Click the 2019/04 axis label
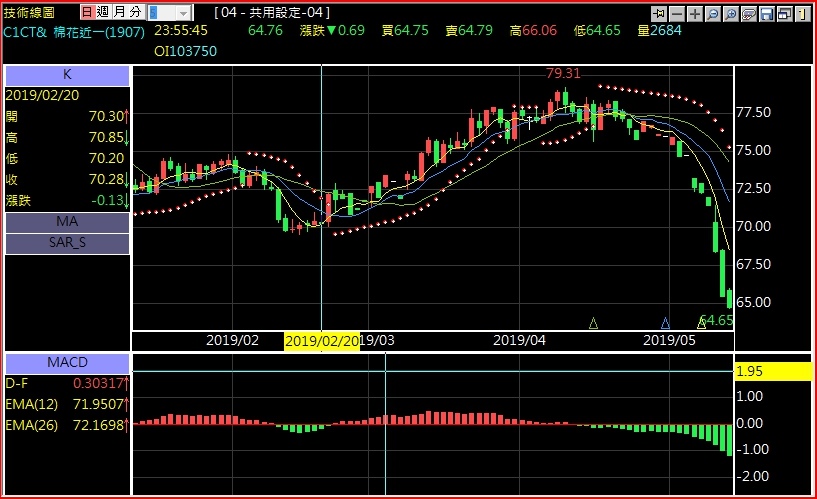This screenshot has width=817, height=499. (519, 341)
